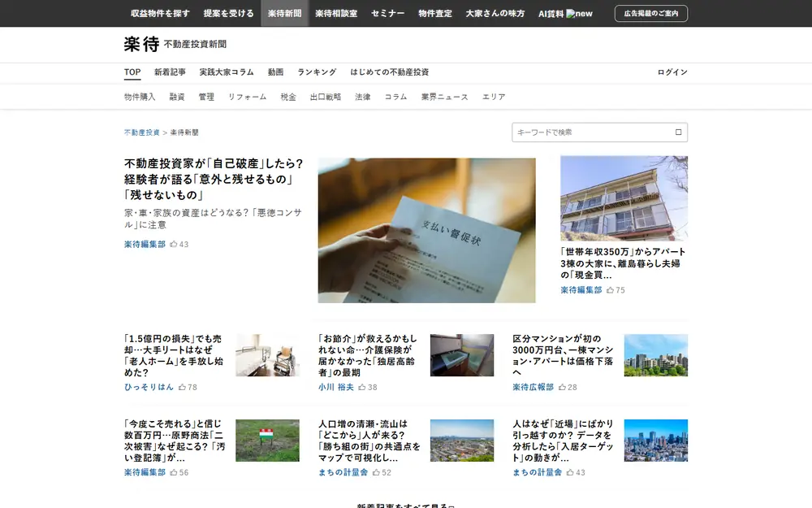The height and width of the screenshot is (508, 812).
Task: Click the 楽待 logo
Action: (141, 45)
